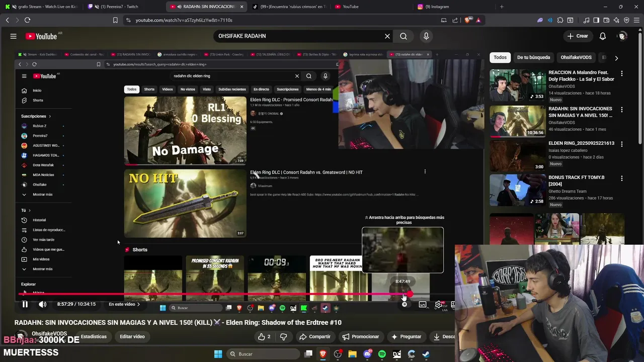Bookmark this page

click(x=115, y=20)
